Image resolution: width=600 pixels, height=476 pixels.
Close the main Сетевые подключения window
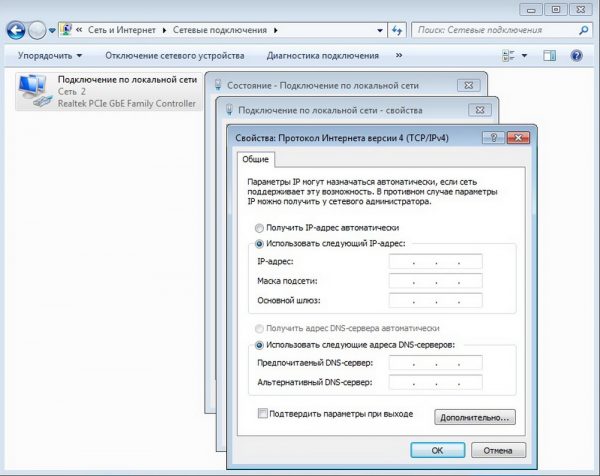[x=581, y=10]
